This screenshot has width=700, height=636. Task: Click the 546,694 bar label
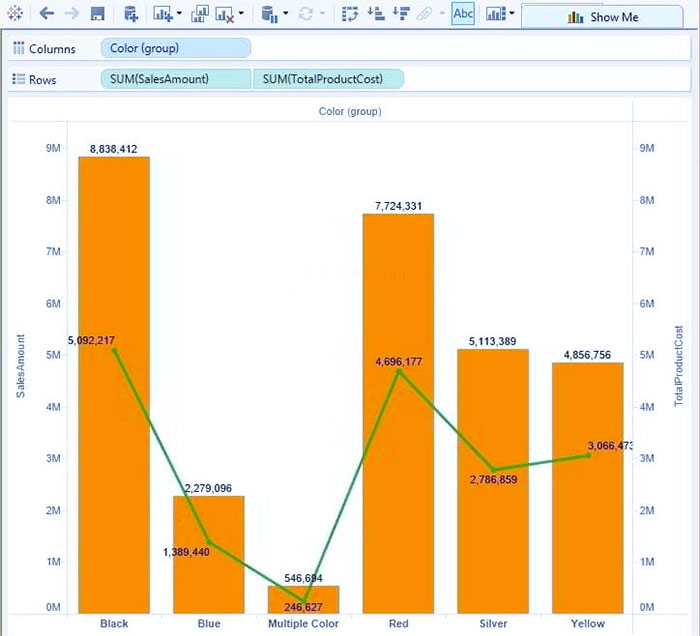coord(303,578)
